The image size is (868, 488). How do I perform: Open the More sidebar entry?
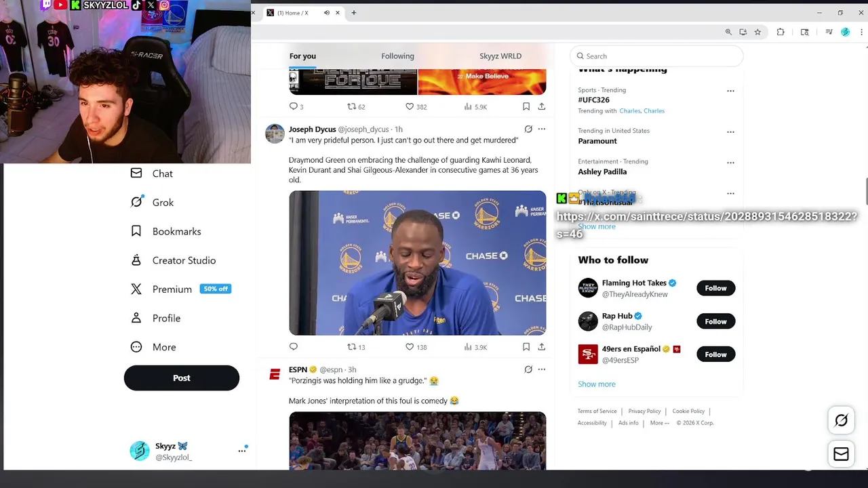(153, 347)
